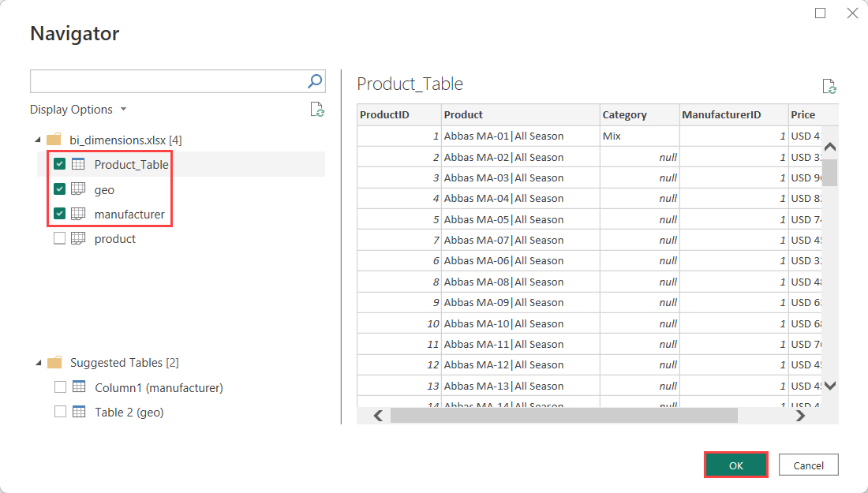
Task: Click the manufacturer worksheet icon
Action: [x=78, y=214]
